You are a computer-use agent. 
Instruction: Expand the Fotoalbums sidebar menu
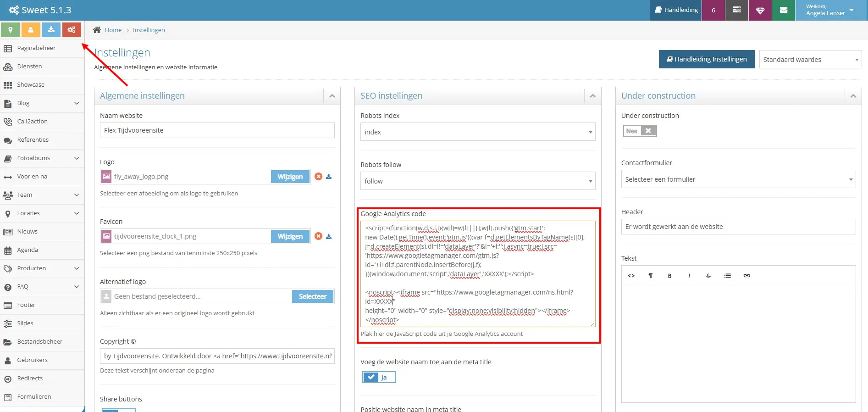click(x=42, y=158)
